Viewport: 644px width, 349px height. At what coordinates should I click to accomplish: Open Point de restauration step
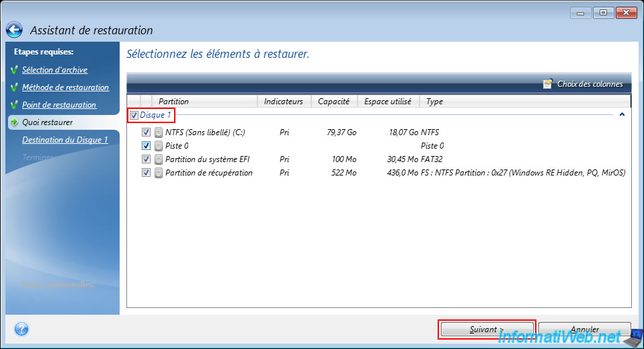pyautogui.click(x=58, y=105)
